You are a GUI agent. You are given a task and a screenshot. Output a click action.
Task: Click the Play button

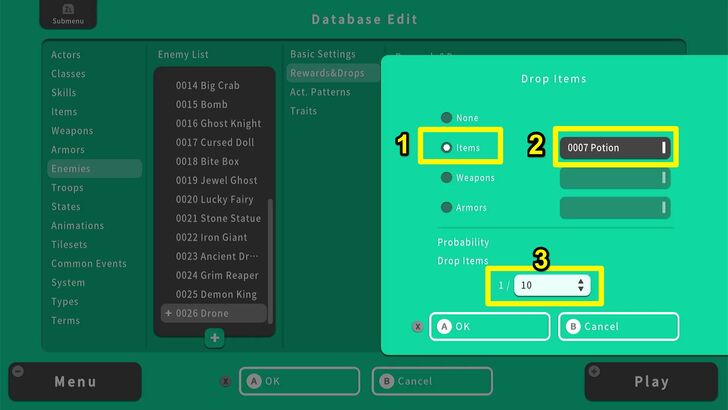point(651,382)
